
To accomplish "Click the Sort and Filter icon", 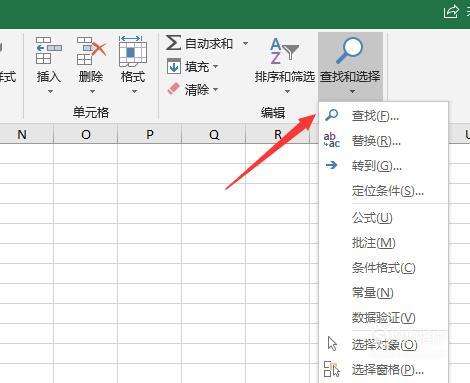I will 284,51.
